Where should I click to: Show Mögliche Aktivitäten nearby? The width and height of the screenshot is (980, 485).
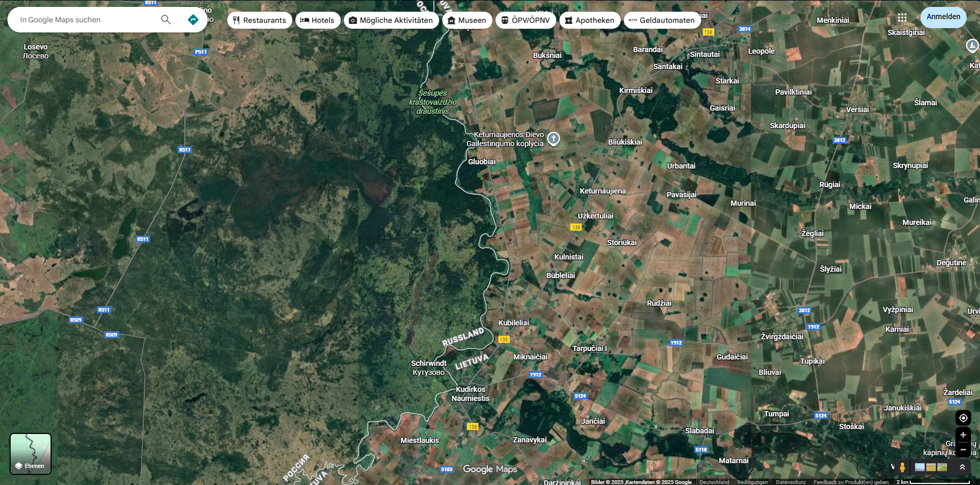[x=392, y=20]
